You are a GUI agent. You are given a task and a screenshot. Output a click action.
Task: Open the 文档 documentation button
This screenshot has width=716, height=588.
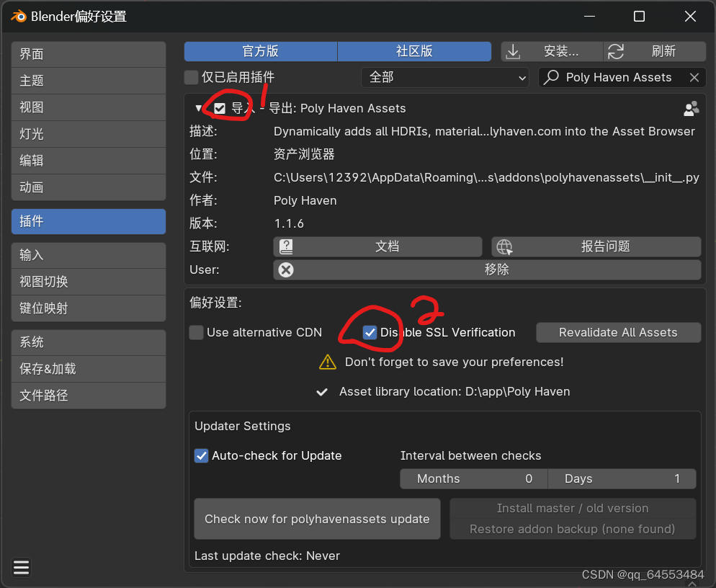377,246
